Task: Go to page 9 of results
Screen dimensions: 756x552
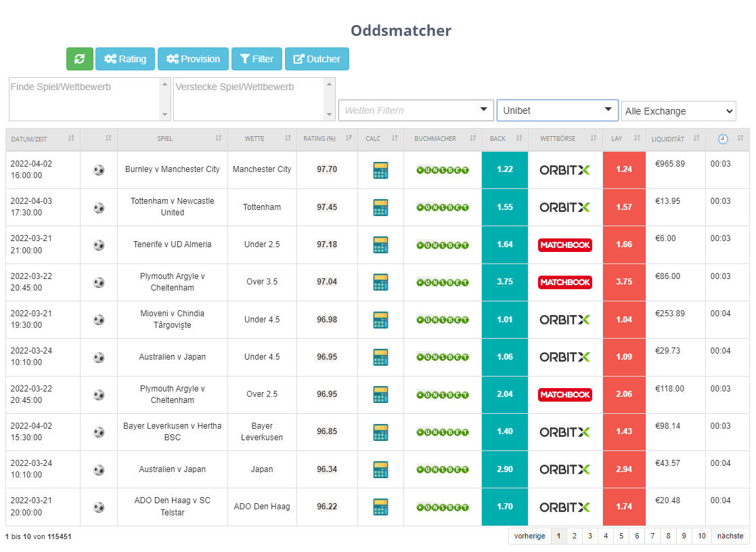Action: click(684, 536)
